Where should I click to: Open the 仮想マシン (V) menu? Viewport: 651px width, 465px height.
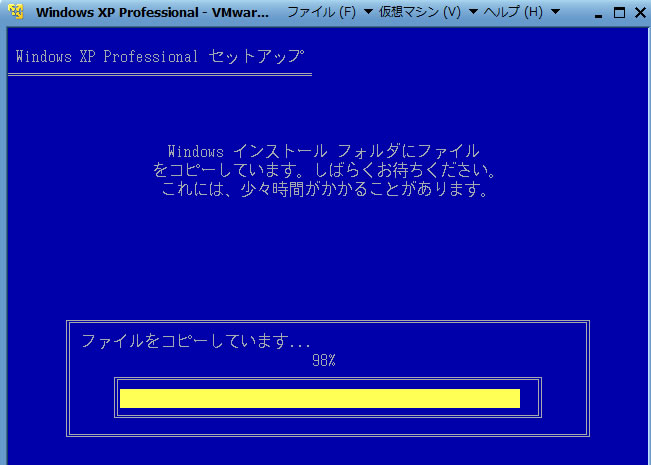click(x=420, y=12)
